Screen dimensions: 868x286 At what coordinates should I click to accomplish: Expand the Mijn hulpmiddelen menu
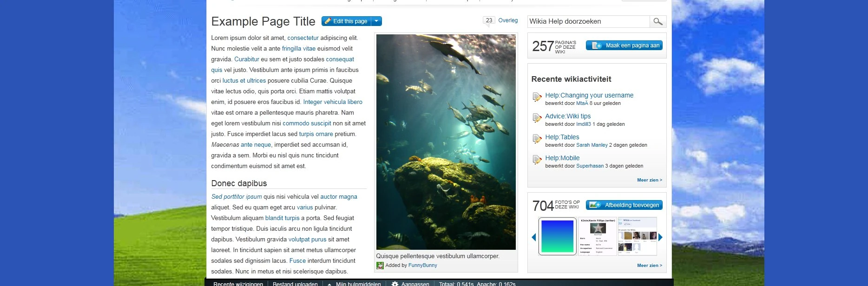pyautogui.click(x=358, y=284)
